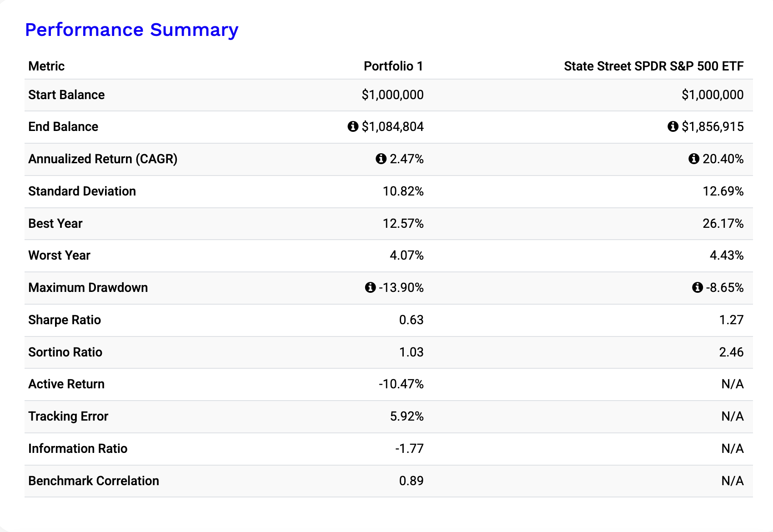Click info icon beside -13.90% Maximum Drawdown
The width and height of the screenshot is (773, 532).
pyautogui.click(x=371, y=287)
